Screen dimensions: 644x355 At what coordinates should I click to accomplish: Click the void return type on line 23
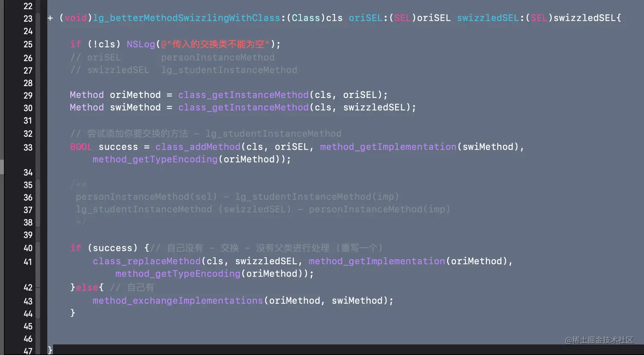[75, 18]
